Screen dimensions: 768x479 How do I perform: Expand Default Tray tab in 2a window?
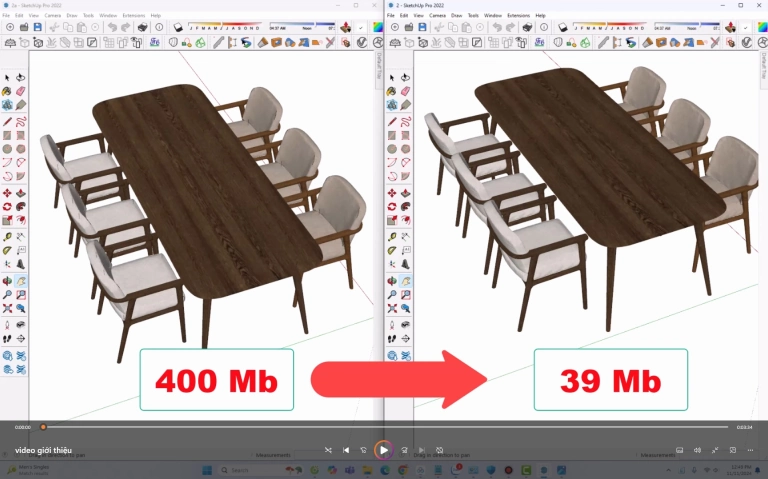tap(379, 65)
